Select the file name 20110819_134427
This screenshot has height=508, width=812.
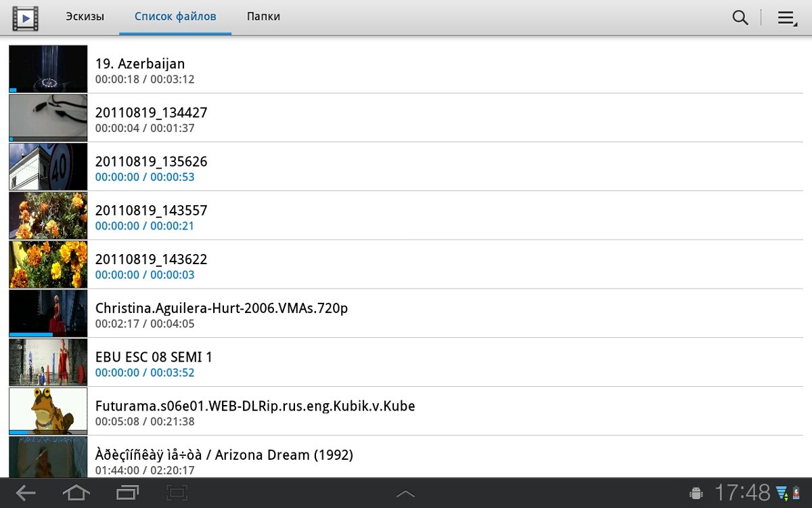tap(152, 112)
